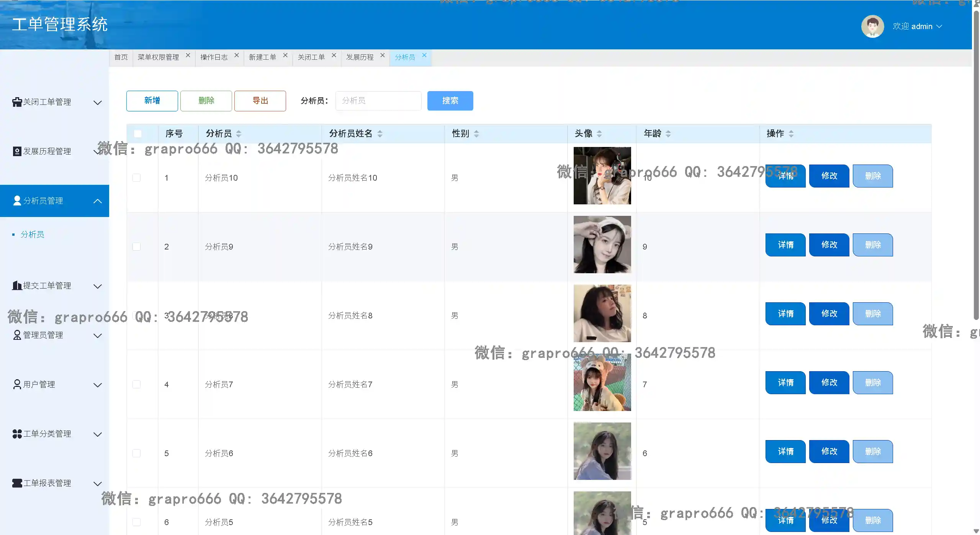Screen dimensions: 980x535
Task: Sort by 分析员姓名 column arrows
Action: [380, 134]
